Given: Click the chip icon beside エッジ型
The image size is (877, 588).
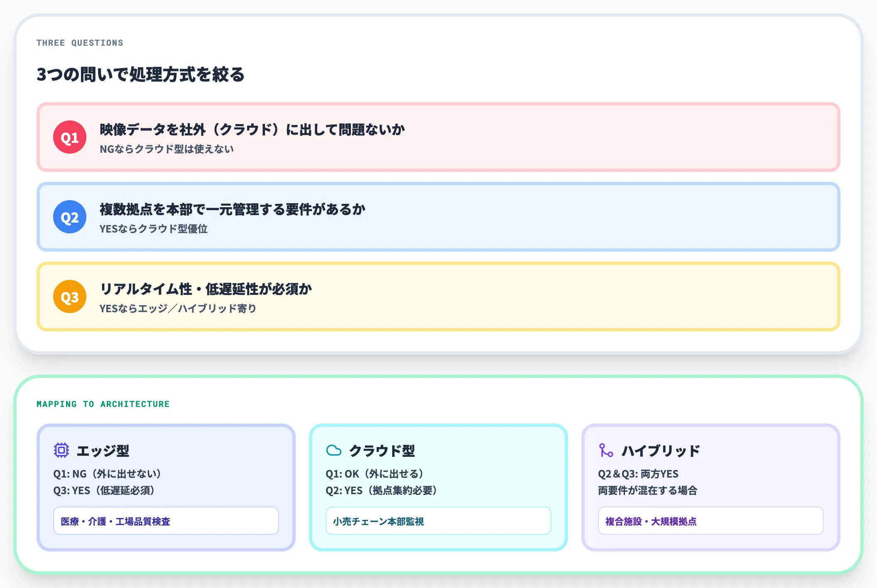Looking at the screenshot, I should tap(61, 450).
